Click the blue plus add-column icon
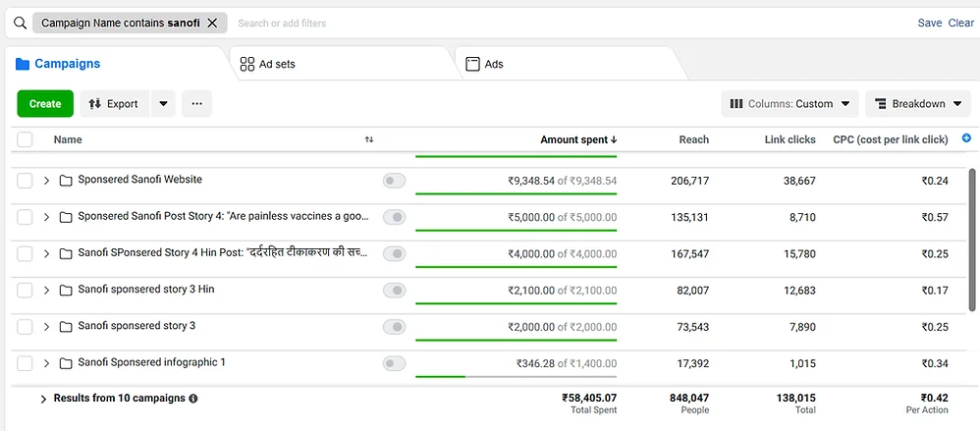The image size is (980, 431). tap(966, 138)
